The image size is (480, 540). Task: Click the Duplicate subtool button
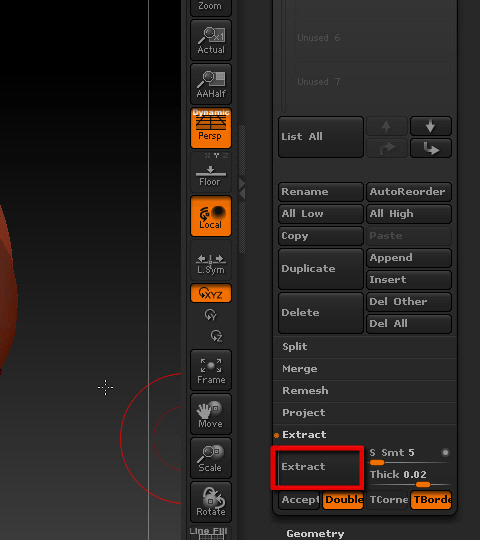pos(321,269)
